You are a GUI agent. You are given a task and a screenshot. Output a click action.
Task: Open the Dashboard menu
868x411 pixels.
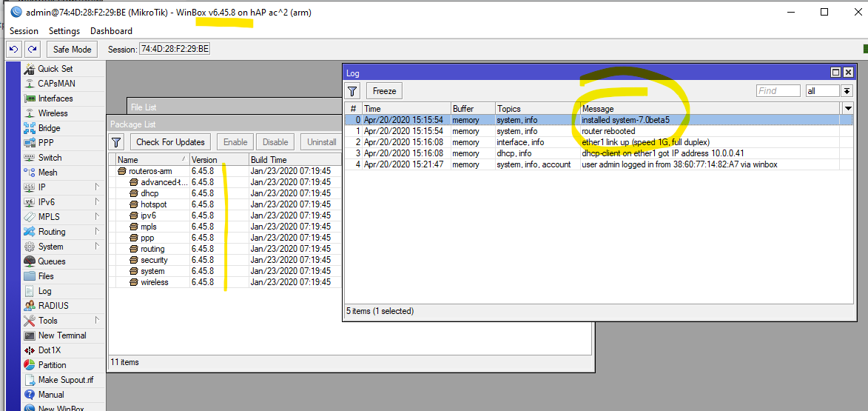(111, 31)
